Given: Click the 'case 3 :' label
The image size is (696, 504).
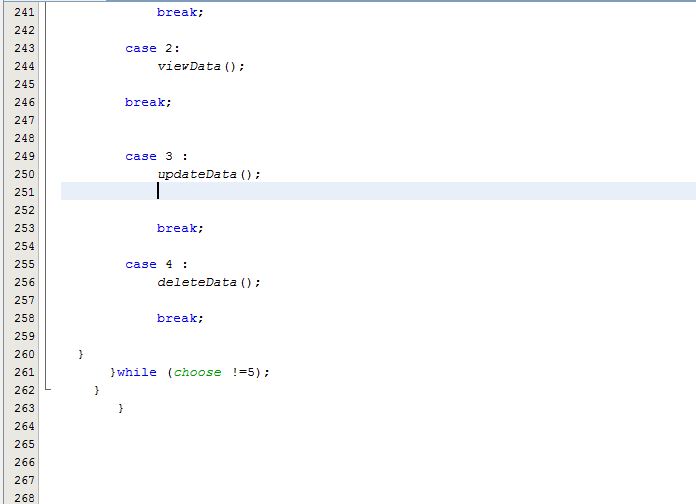Looking at the screenshot, I should coord(156,156).
